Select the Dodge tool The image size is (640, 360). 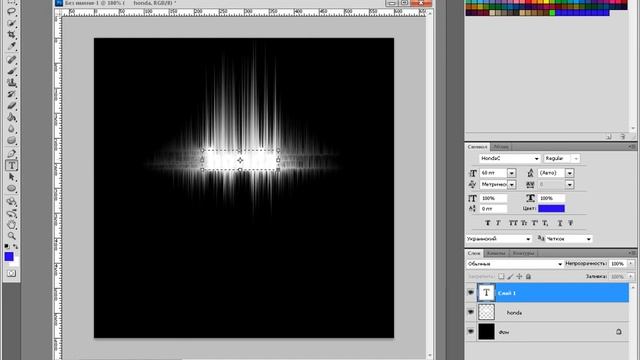[11, 140]
